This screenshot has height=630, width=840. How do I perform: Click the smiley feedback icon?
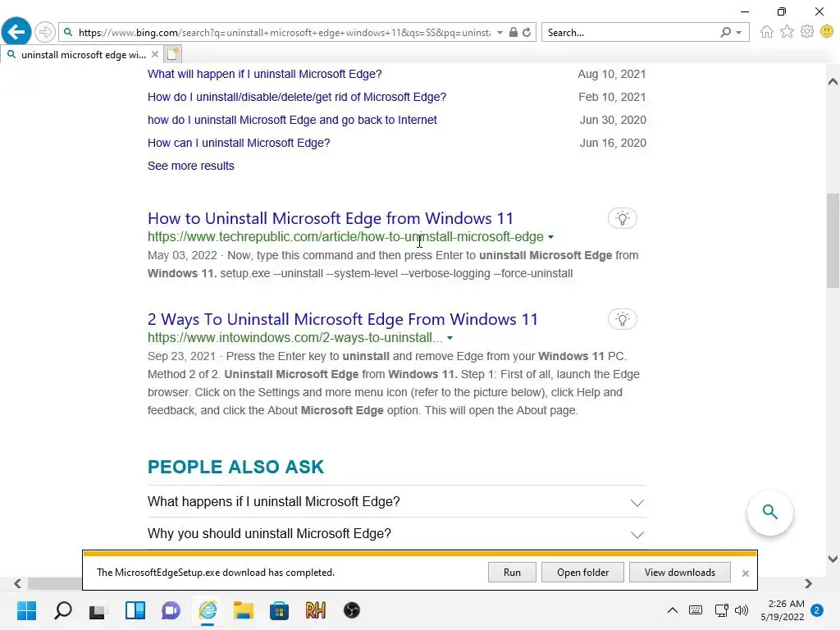click(827, 32)
